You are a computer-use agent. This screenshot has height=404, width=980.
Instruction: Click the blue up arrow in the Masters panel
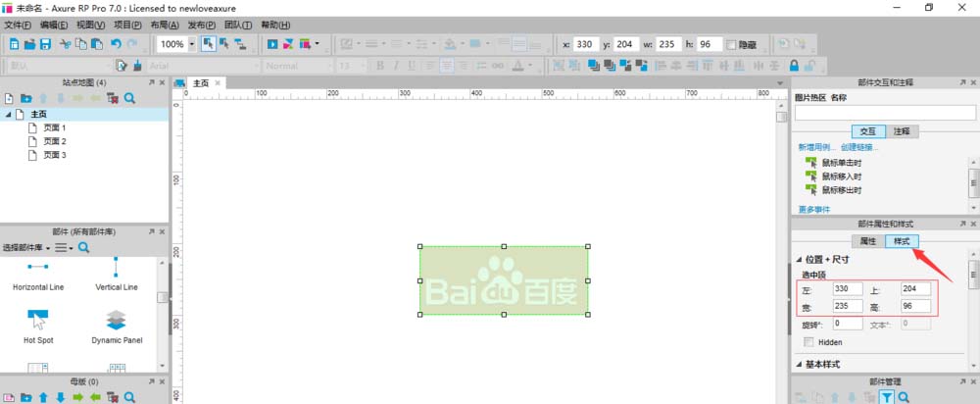[43, 397]
